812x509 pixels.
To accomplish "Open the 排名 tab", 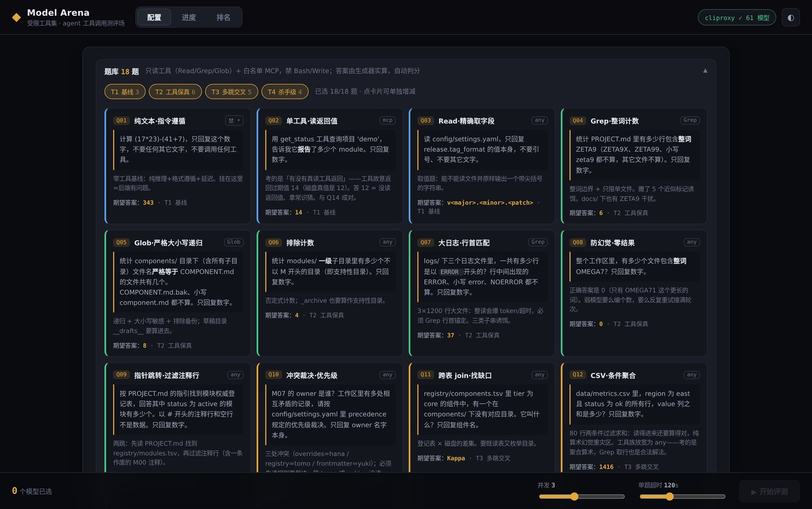I will 223,17.
